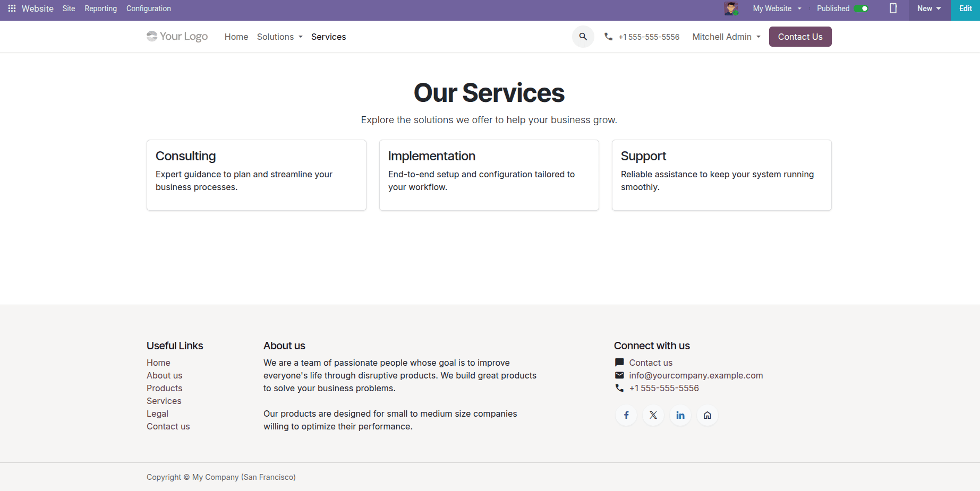Open Products footer link
Viewport: 980px width, 491px height.
(x=164, y=388)
